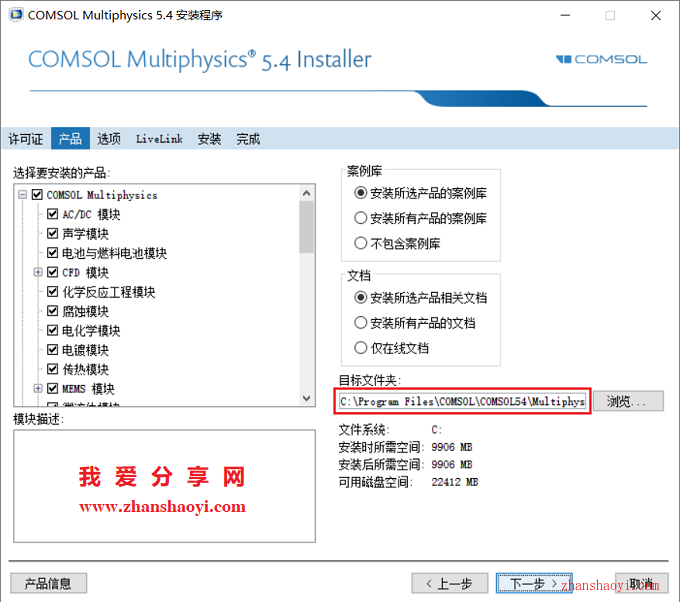Uncheck the 腐蚀模块 checkbox
The width and height of the screenshot is (680, 602).
(52, 311)
